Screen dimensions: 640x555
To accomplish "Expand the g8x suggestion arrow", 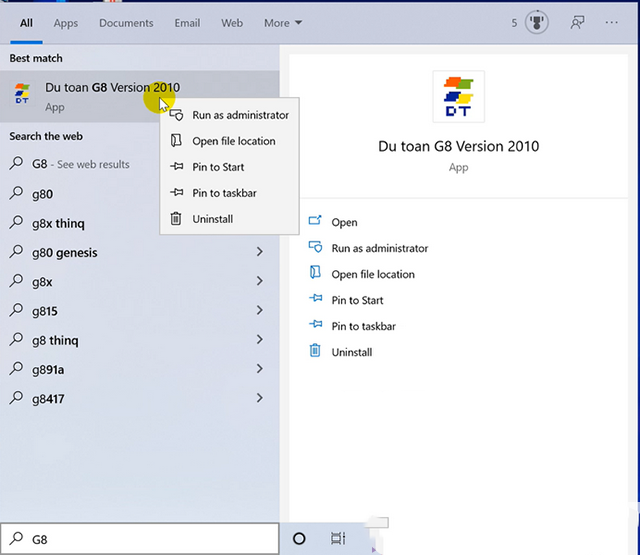I will (260, 281).
